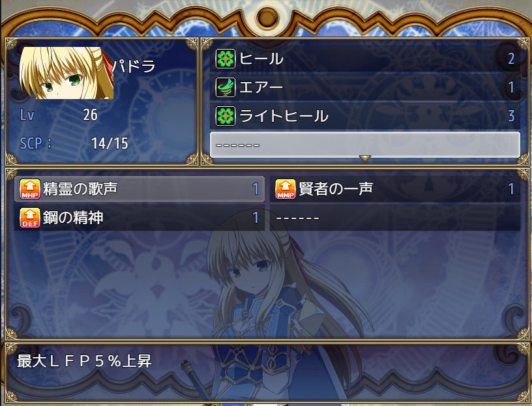
Task: Click the 最大LFP5%上昇 description text
Action: [x=84, y=361]
